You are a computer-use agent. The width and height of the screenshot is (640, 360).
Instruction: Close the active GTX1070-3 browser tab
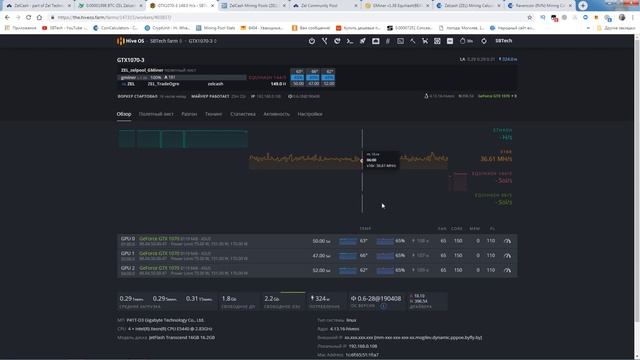click(212, 6)
